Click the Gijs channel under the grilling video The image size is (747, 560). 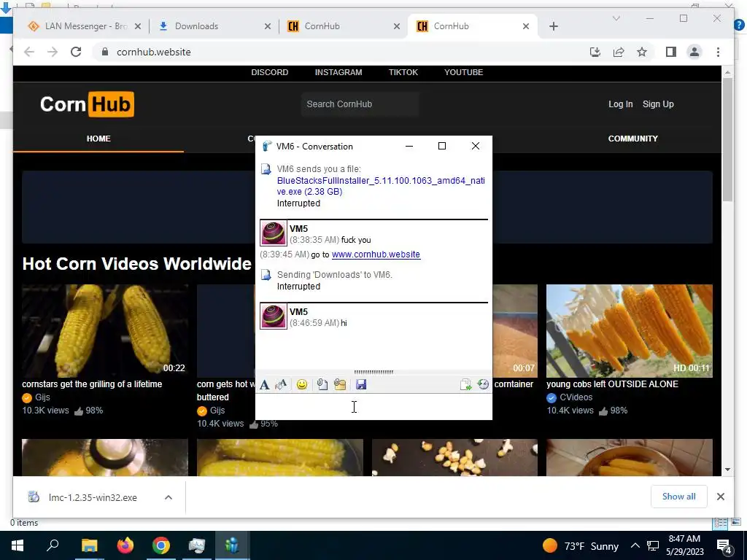(42, 397)
